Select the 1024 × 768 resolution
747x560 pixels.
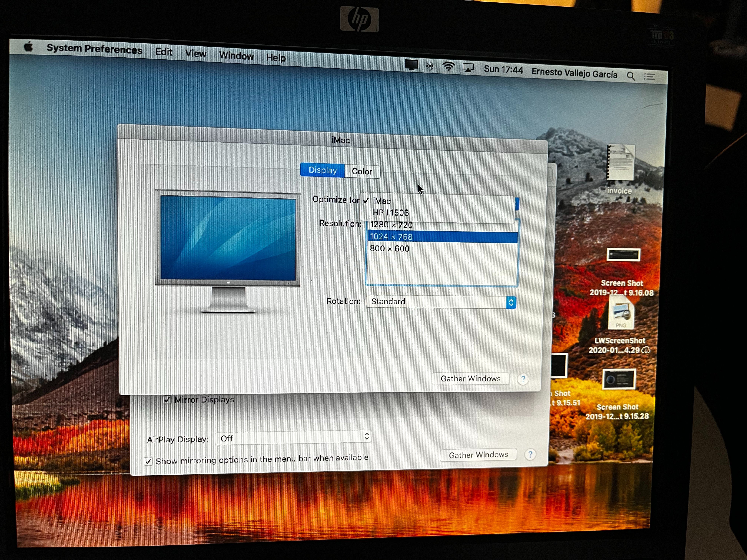click(x=442, y=237)
